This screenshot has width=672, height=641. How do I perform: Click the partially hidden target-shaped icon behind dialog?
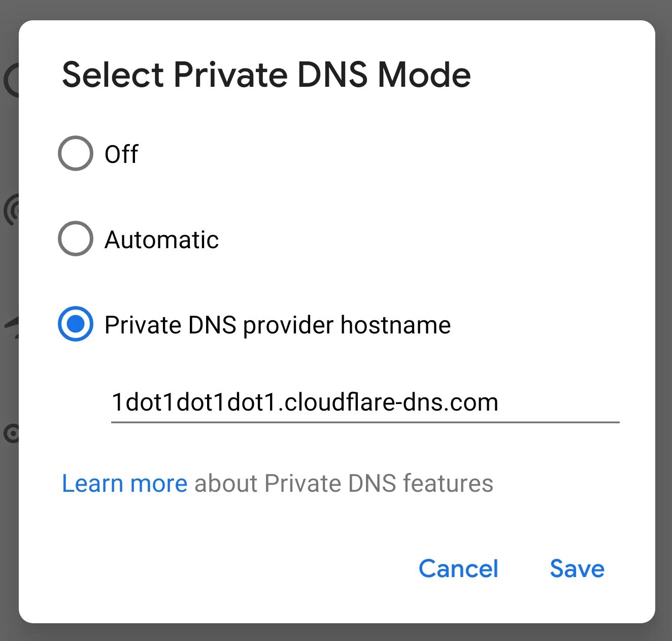coord(11,434)
